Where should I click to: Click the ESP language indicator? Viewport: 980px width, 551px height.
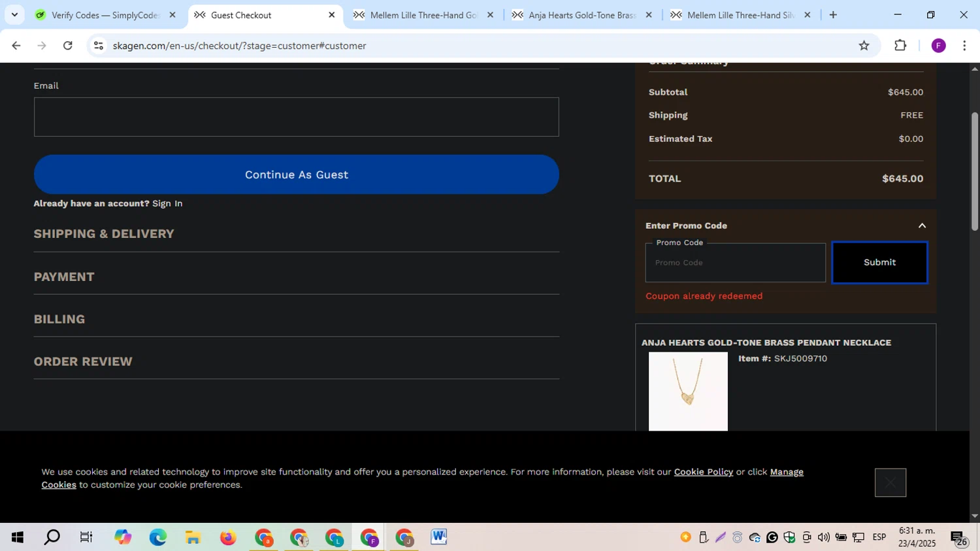879,537
